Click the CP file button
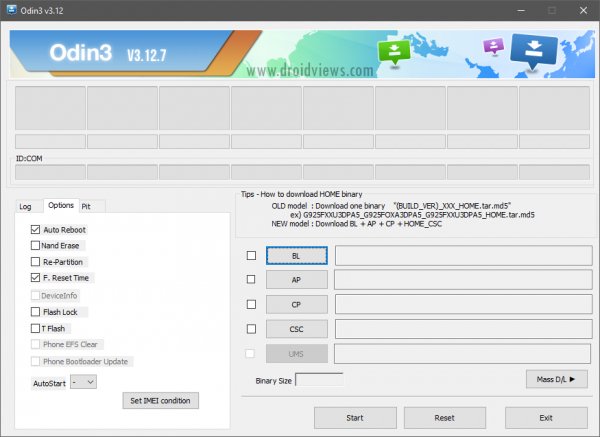The width and height of the screenshot is (600, 437). [297, 305]
